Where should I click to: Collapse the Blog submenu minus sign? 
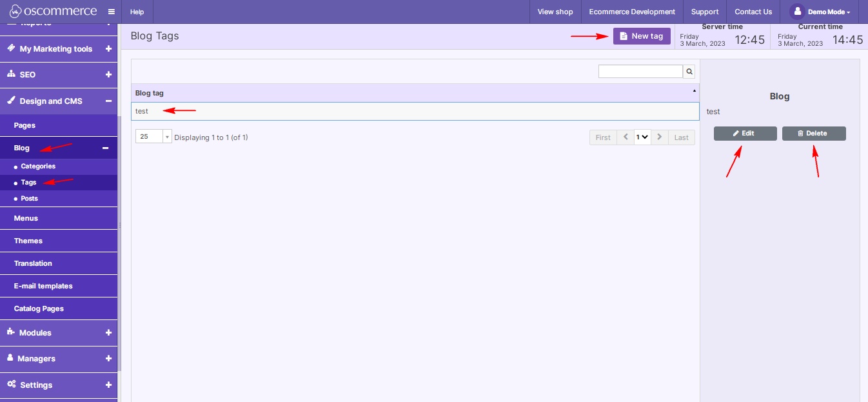[x=105, y=148]
